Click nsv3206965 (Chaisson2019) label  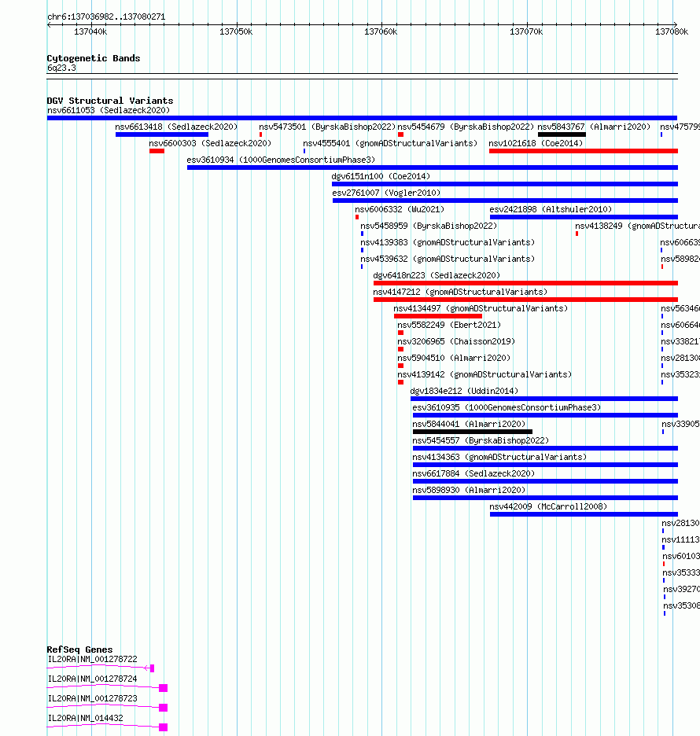(456, 341)
